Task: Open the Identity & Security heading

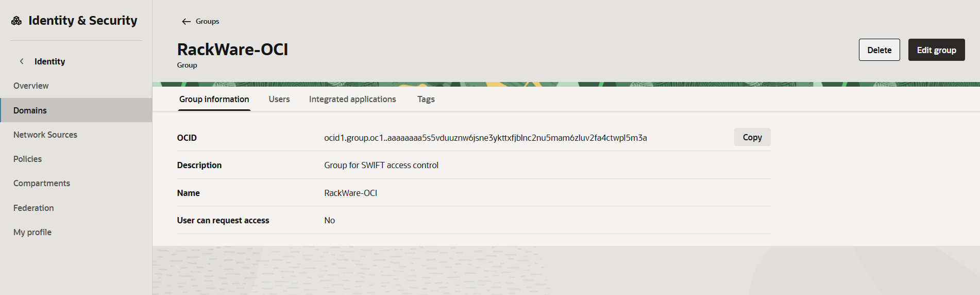Action: pyautogui.click(x=82, y=21)
